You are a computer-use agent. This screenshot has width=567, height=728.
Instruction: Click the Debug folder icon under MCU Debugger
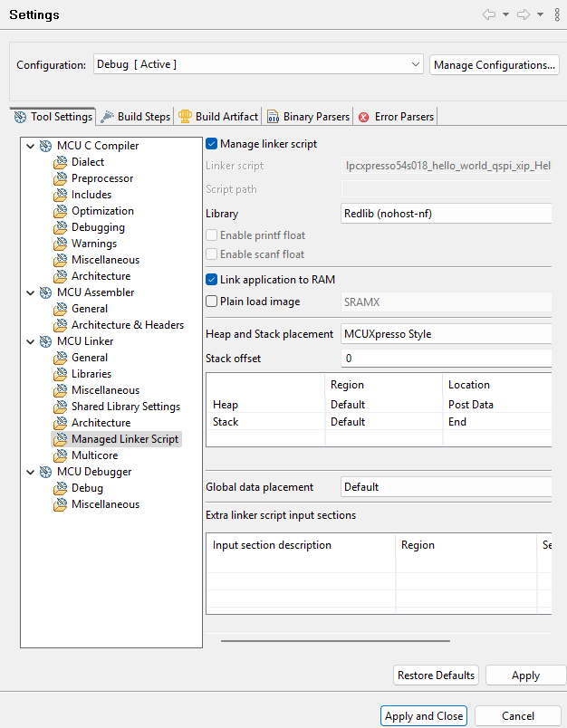coord(60,488)
